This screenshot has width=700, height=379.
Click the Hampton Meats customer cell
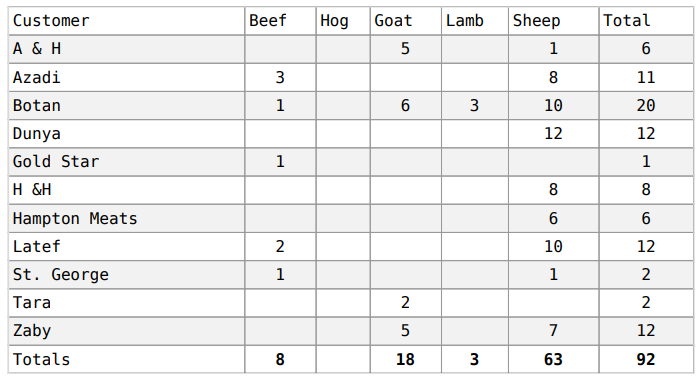click(126, 218)
